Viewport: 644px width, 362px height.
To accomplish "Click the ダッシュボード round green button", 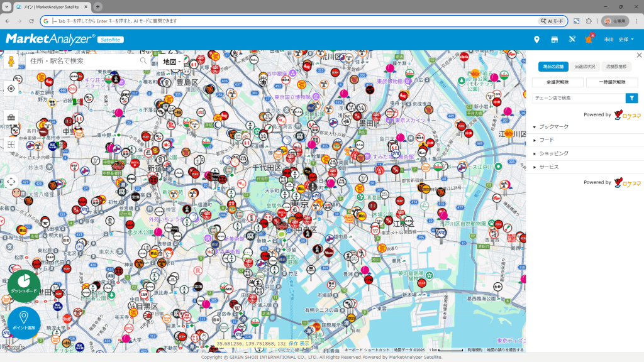I will pos(24,285).
